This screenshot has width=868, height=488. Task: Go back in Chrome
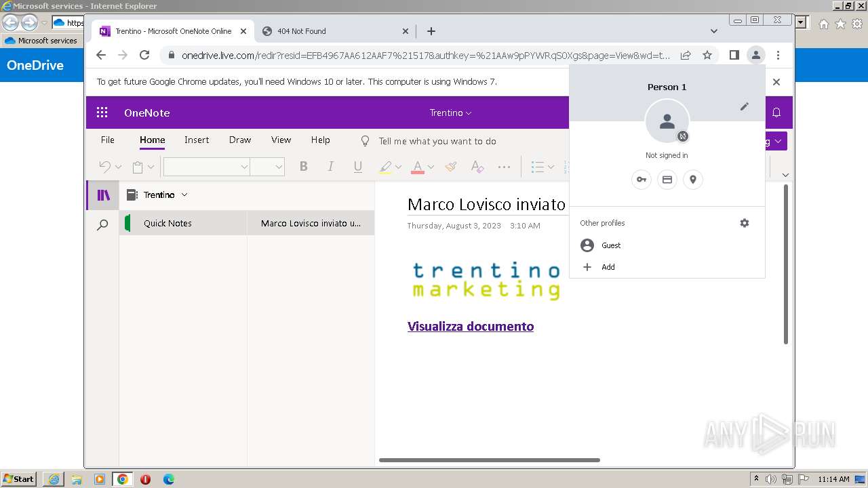[x=101, y=55]
